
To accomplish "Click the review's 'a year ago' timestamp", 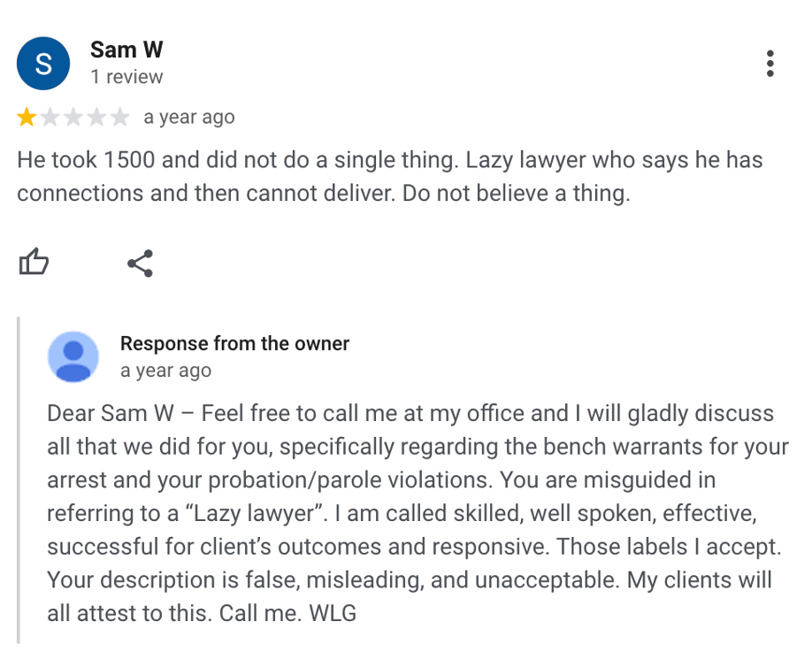I will [x=189, y=118].
